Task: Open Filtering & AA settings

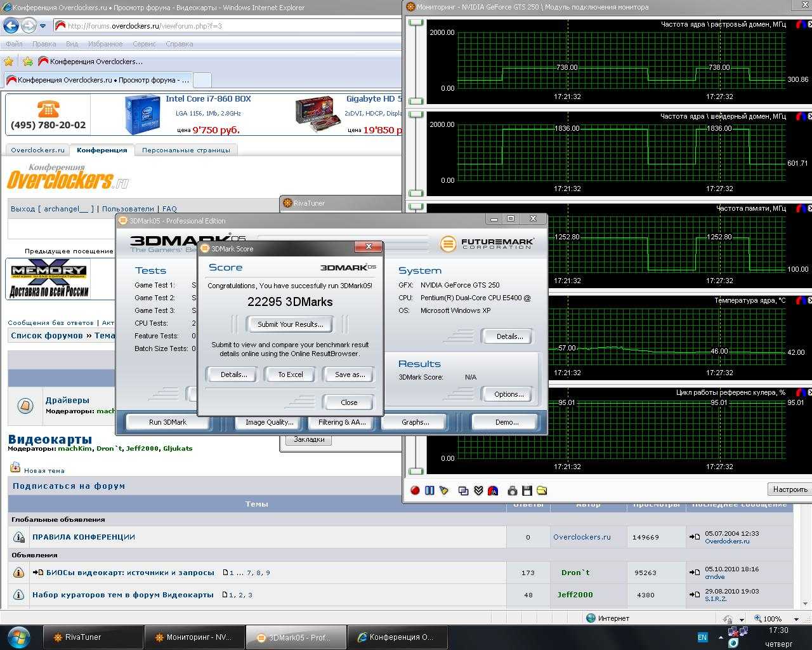Action: tap(342, 422)
